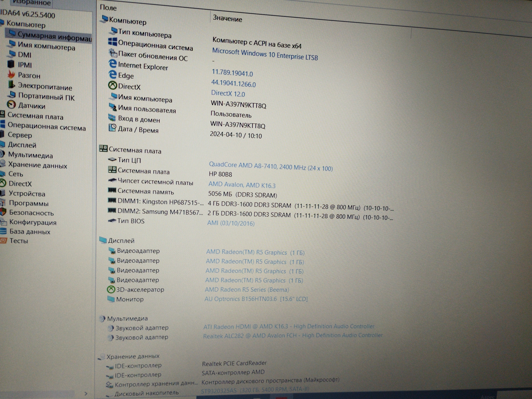The height and width of the screenshot is (399, 532).
Task: Open Хранение данных sidebar category
Action: 37,165
